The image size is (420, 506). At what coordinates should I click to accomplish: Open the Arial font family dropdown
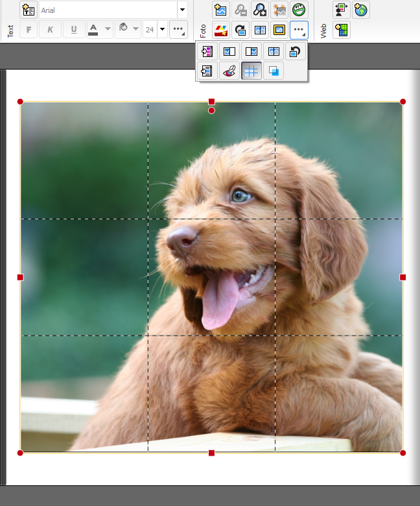click(x=182, y=10)
